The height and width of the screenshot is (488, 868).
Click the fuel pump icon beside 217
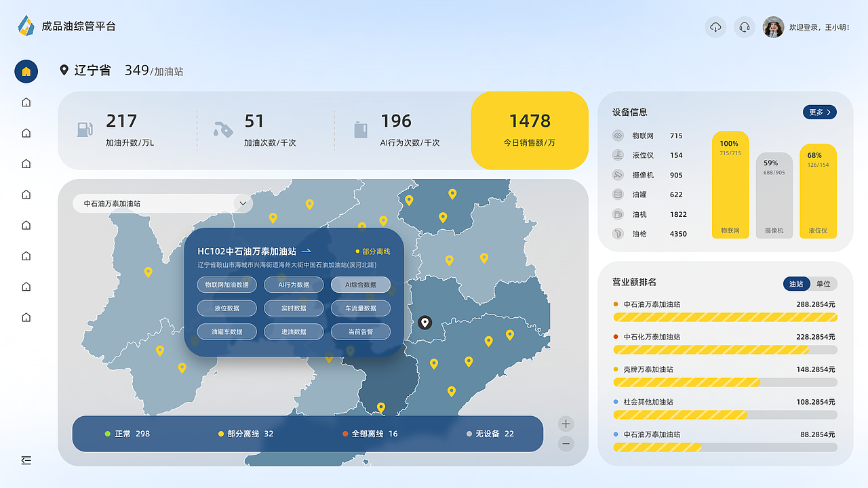pyautogui.click(x=85, y=129)
